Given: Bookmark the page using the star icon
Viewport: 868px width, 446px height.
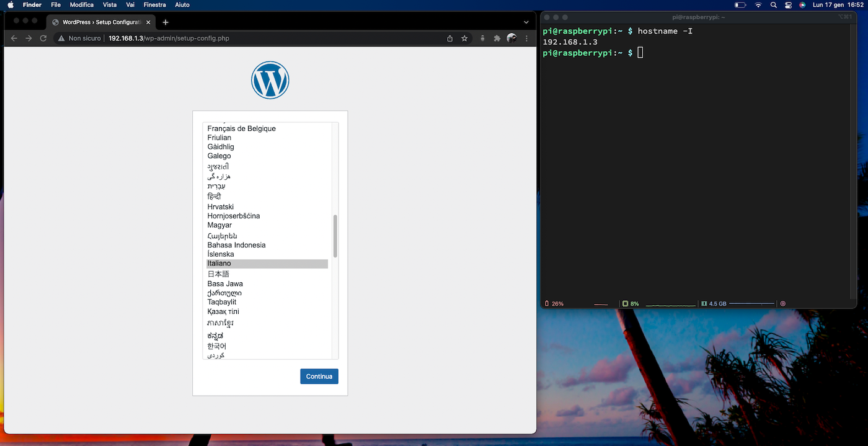Looking at the screenshot, I should pos(464,38).
